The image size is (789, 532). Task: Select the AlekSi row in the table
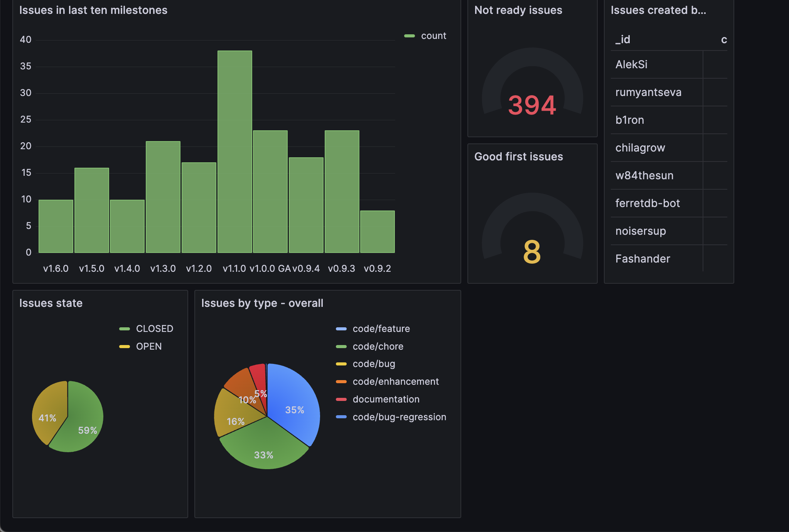pyautogui.click(x=632, y=64)
